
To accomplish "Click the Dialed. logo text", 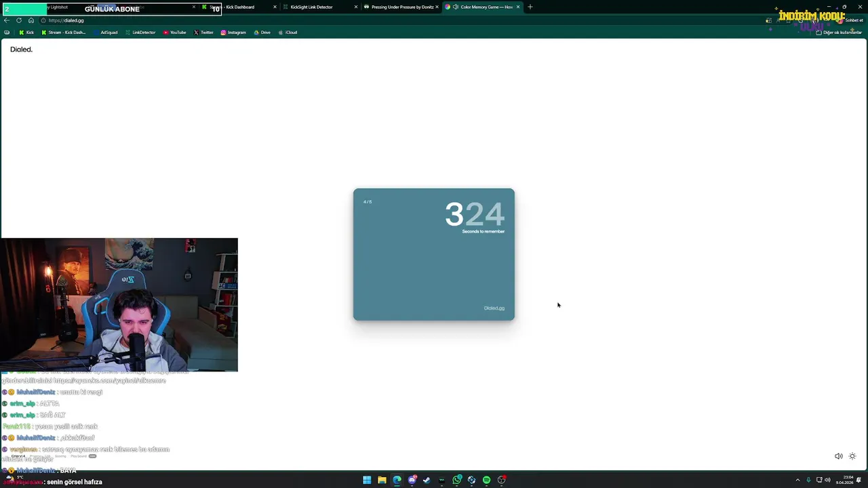I will click(21, 49).
